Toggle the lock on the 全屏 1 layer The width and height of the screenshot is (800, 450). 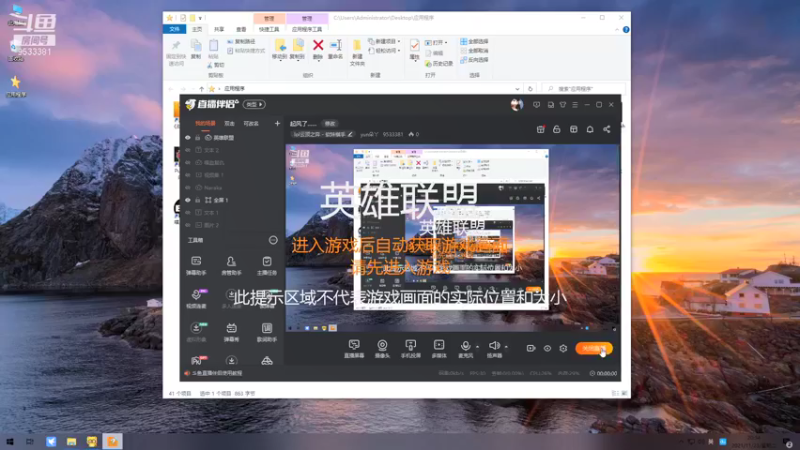click(197, 200)
